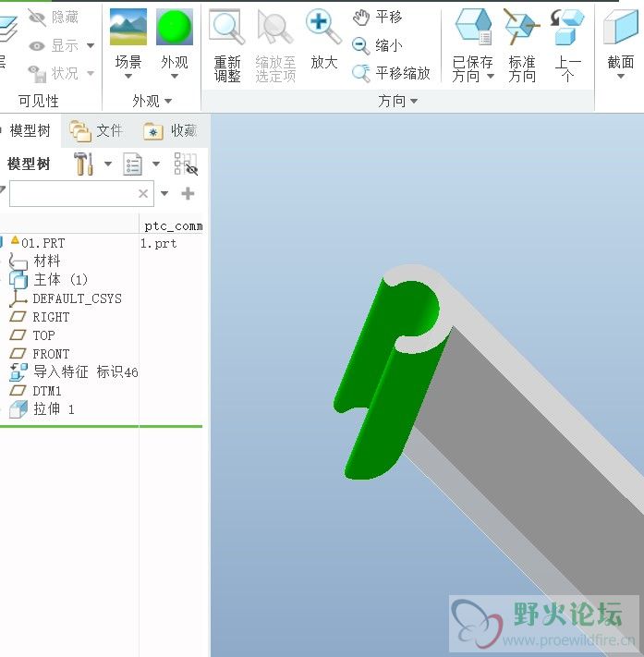
Task: Click the tree list display icon
Action: coord(132,164)
